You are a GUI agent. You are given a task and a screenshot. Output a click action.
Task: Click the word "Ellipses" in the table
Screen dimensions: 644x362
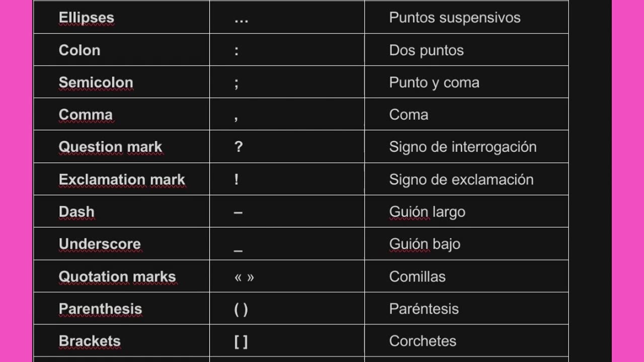(86, 18)
